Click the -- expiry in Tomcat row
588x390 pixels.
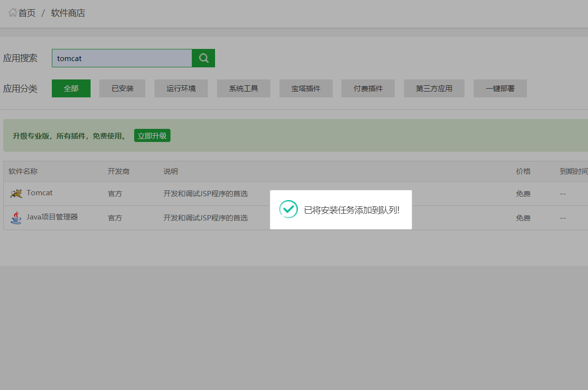[563, 194]
